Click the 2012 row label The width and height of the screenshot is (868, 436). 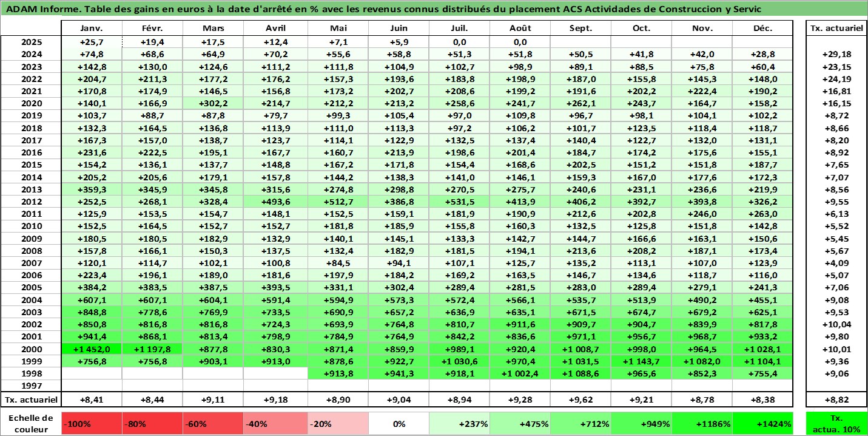(x=31, y=202)
